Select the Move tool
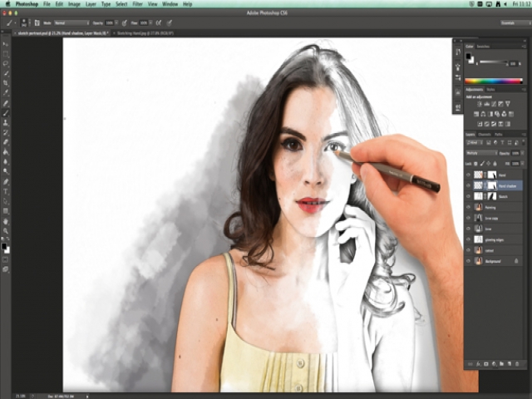 [x=6, y=44]
